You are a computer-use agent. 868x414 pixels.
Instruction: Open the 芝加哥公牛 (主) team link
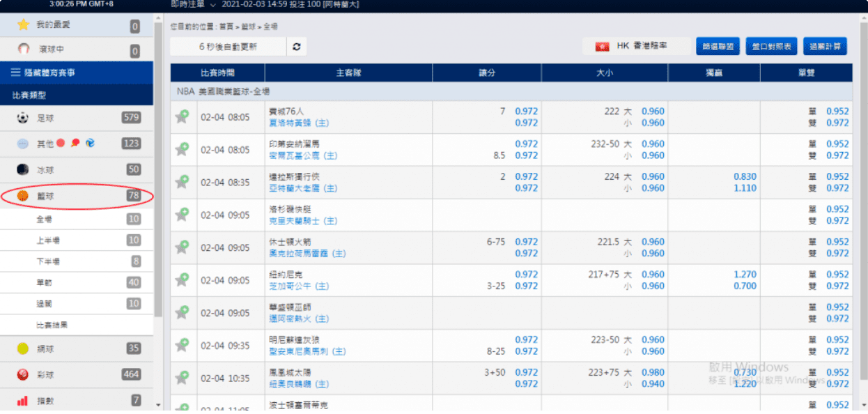pyautogui.click(x=299, y=286)
